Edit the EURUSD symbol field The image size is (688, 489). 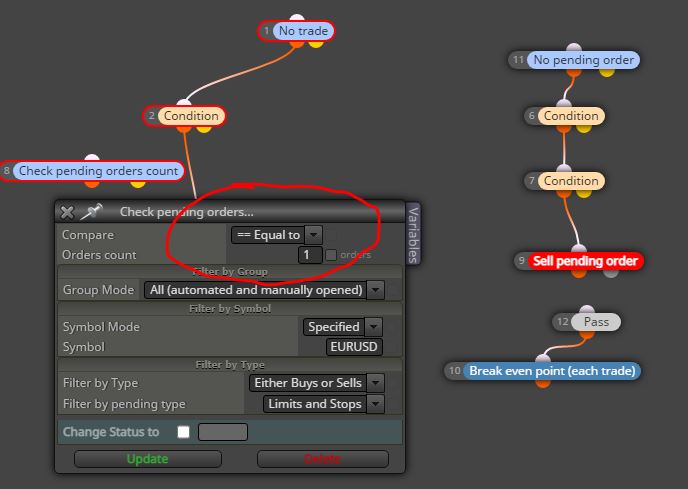[x=354, y=347]
